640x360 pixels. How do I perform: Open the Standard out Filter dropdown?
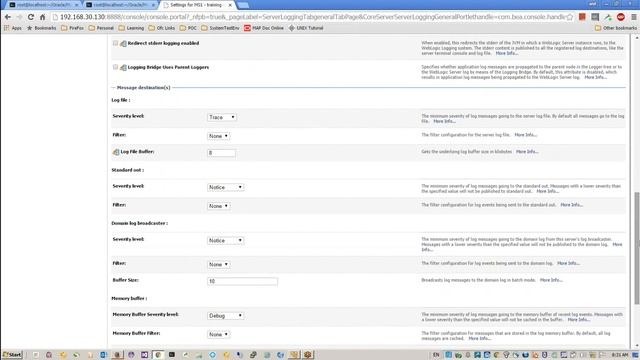[x=218, y=206]
